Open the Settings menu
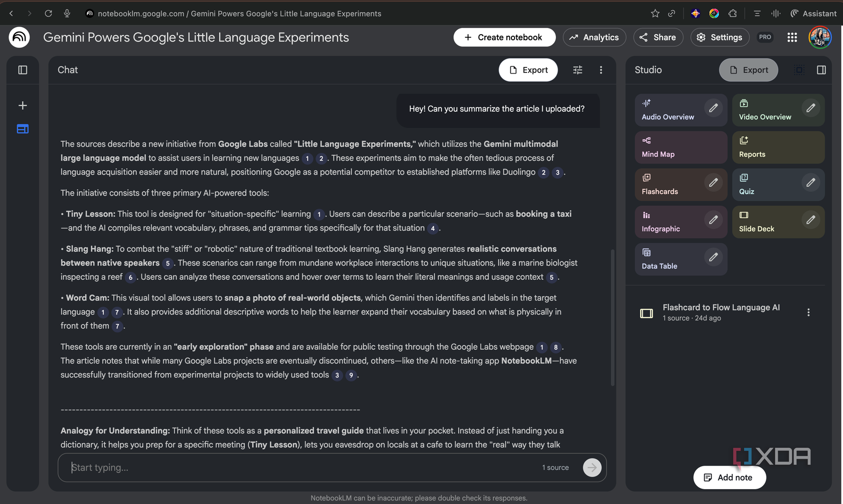 tap(720, 37)
